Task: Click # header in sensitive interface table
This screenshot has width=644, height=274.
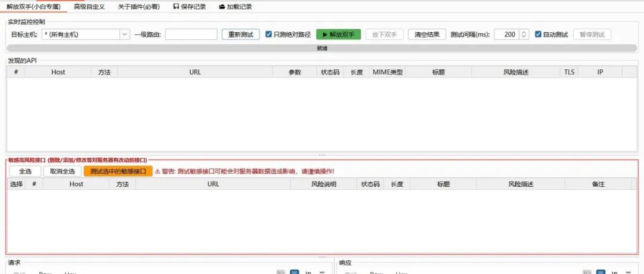Action: coord(34,184)
